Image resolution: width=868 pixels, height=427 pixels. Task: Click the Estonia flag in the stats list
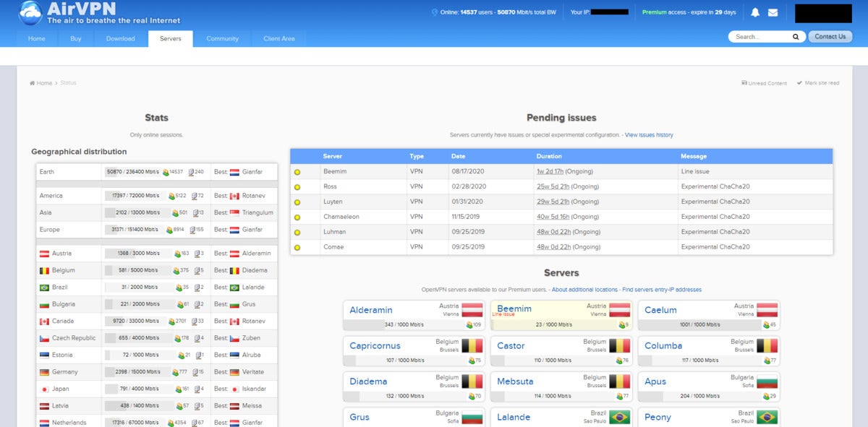[44, 355]
